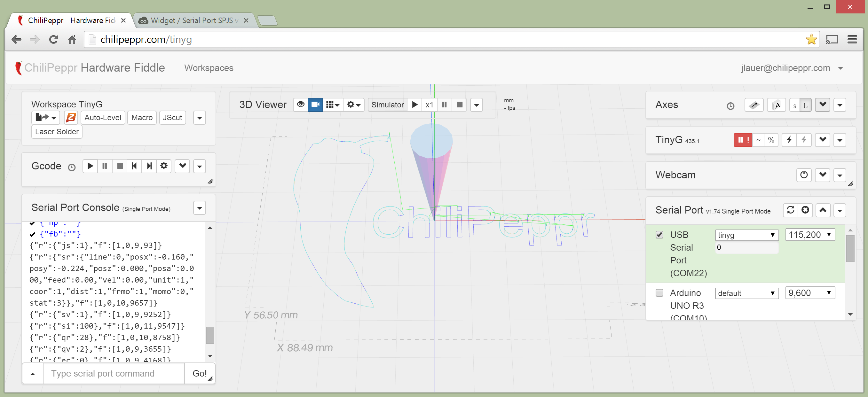Click the serial port command input field
The width and height of the screenshot is (868, 397).
tap(114, 373)
